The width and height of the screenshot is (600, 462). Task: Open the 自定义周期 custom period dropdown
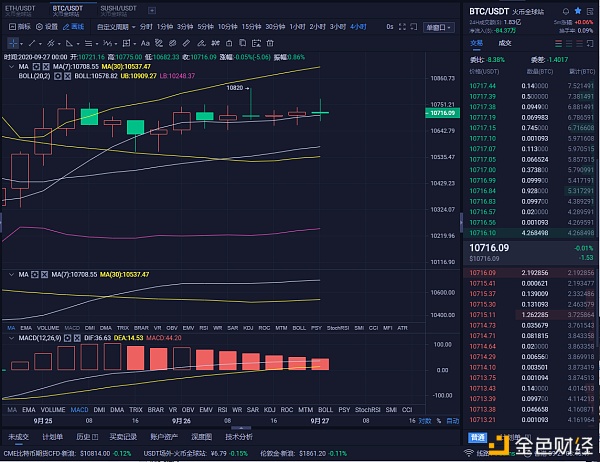[x=116, y=26]
